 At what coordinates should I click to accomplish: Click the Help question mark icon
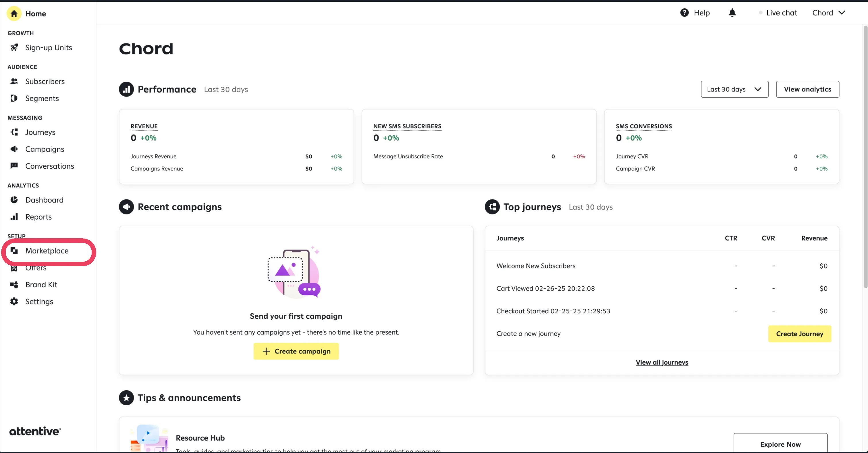684,13
